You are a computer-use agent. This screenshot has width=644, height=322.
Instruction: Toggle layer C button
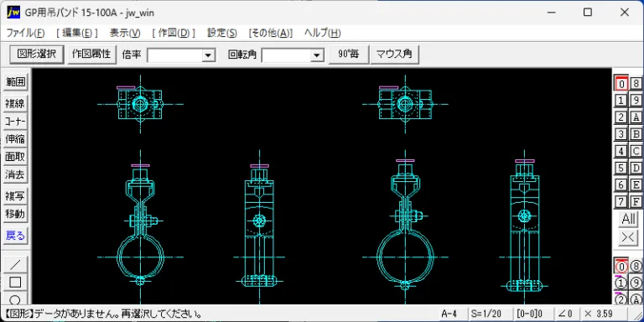point(636,151)
